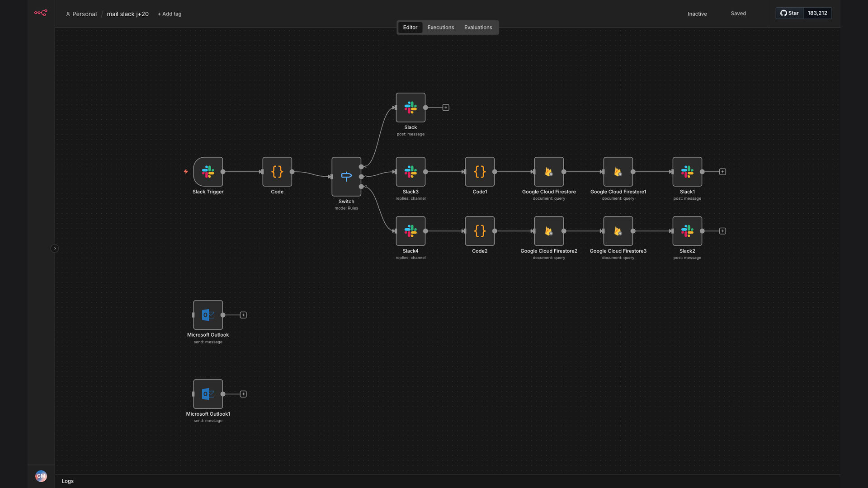Add a node after Microsoft Outlook1
The image size is (868, 488).
(243, 394)
